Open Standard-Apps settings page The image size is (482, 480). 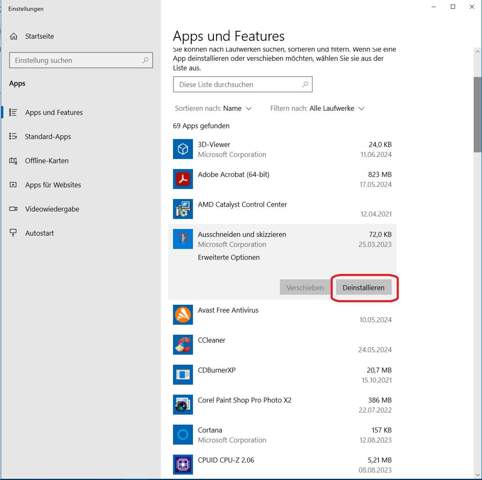[x=48, y=137]
